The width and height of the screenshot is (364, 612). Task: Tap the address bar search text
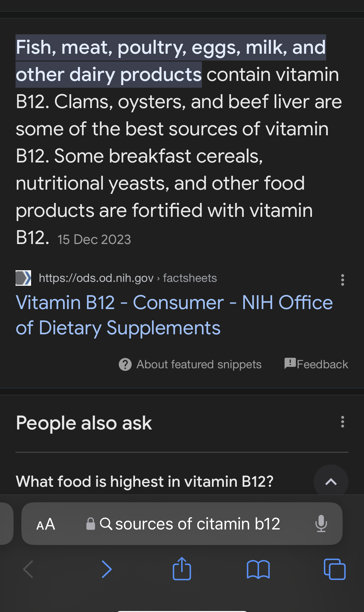[197, 524]
